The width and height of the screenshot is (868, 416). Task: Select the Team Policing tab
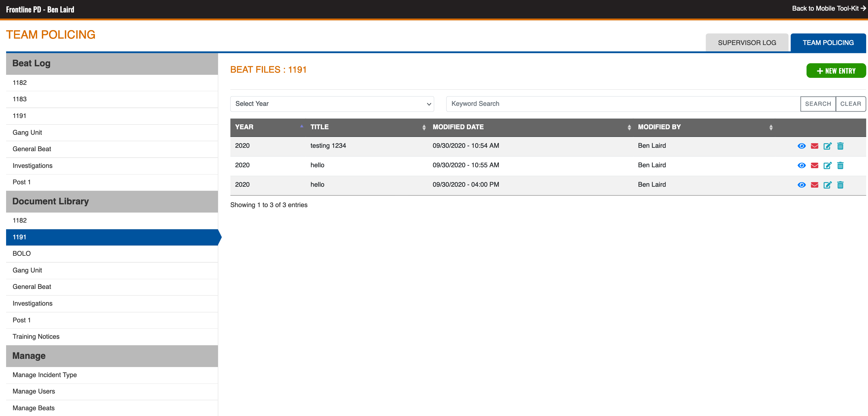828,43
